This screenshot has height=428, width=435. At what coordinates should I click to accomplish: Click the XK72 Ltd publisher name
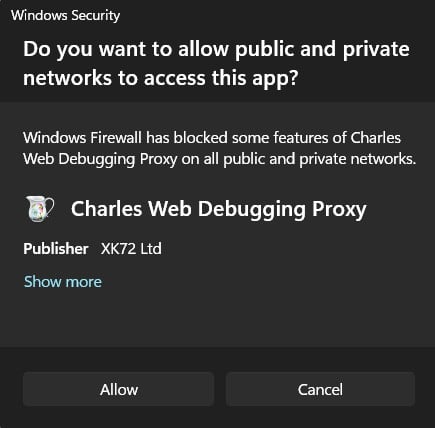131,249
